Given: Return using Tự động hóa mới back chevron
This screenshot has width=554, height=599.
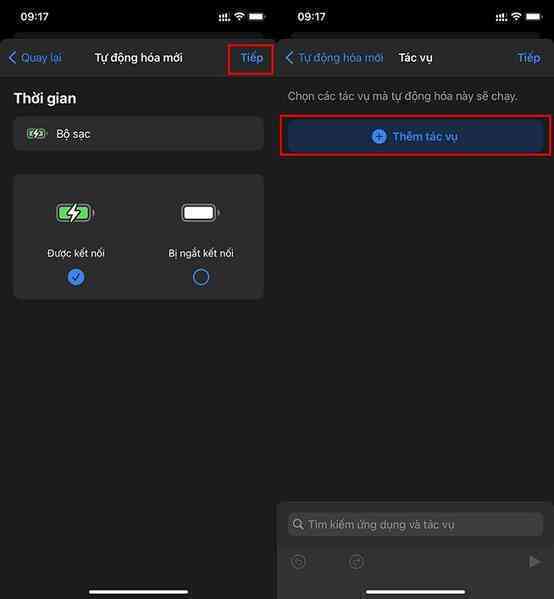Looking at the screenshot, I should coord(290,58).
